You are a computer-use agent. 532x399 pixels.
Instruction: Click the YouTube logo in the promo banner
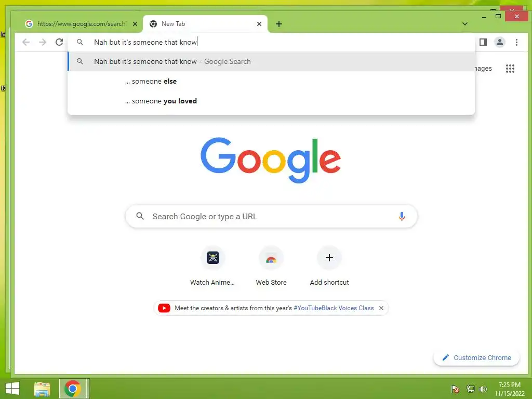(164, 308)
